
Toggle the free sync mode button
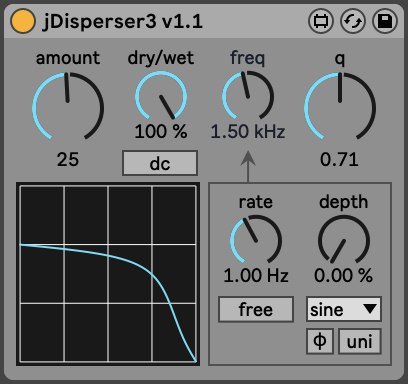point(256,309)
